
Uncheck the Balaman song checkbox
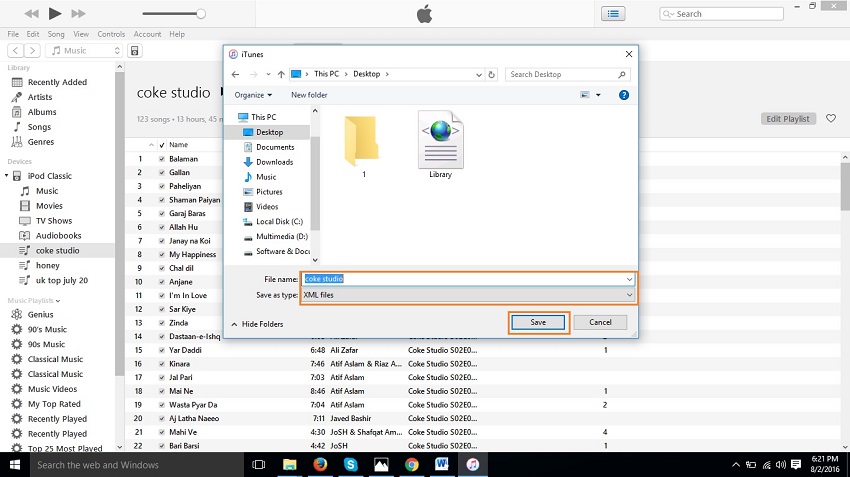161,159
